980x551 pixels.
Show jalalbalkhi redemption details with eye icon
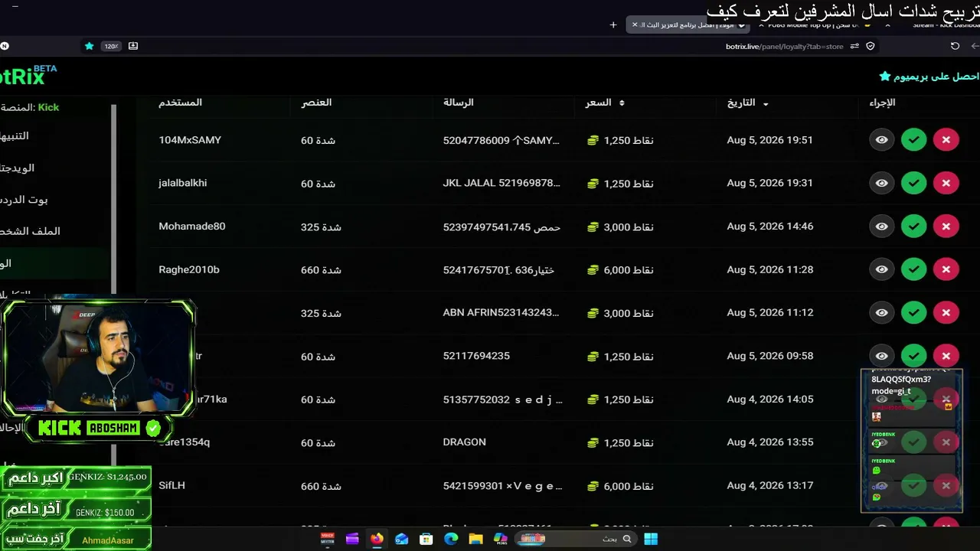click(x=882, y=183)
